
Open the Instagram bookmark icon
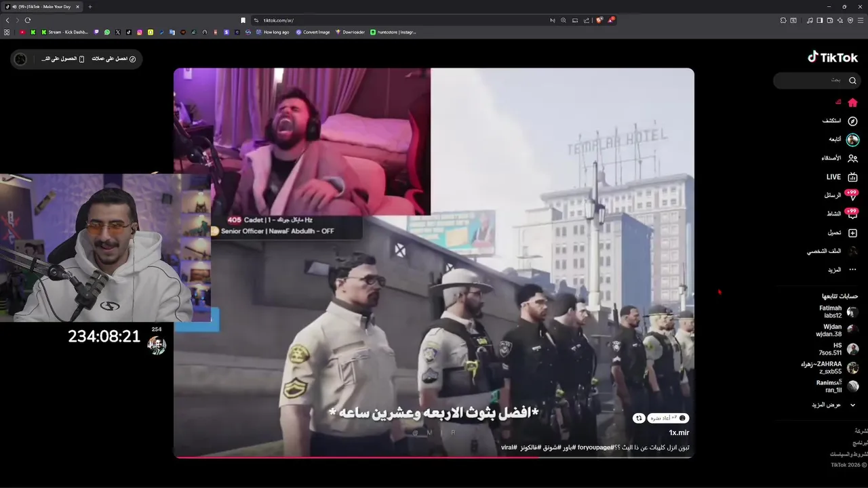click(140, 32)
